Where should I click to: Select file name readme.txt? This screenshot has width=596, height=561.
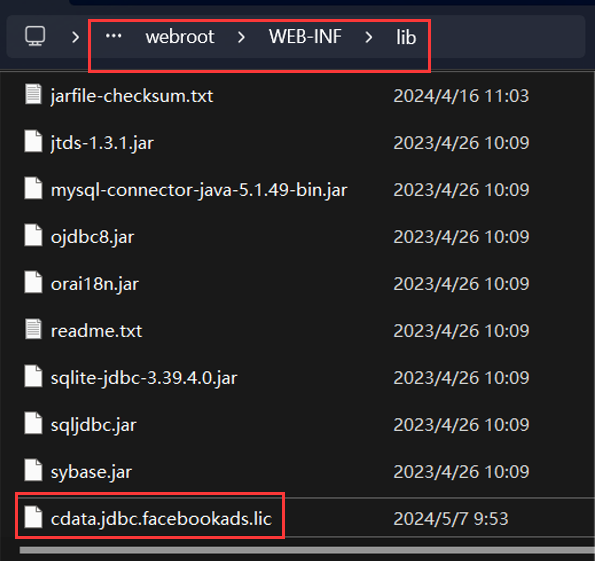pyautogui.click(x=97, y=331)
